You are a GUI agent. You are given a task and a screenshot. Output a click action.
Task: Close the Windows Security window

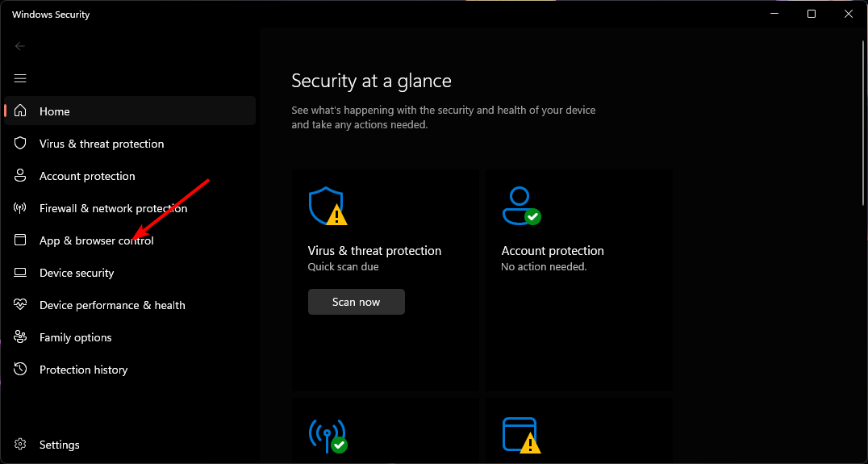(848, 14)
